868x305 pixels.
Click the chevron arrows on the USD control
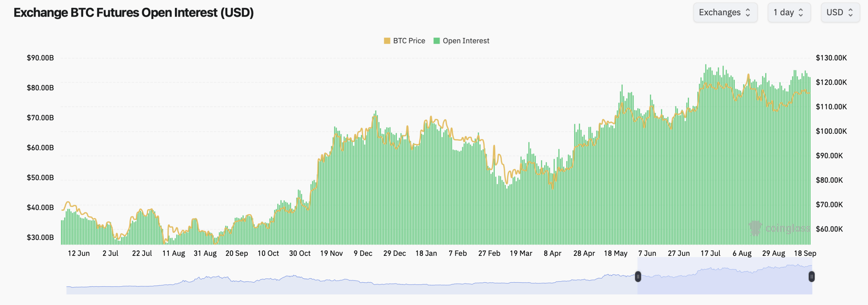click(850, 12)
